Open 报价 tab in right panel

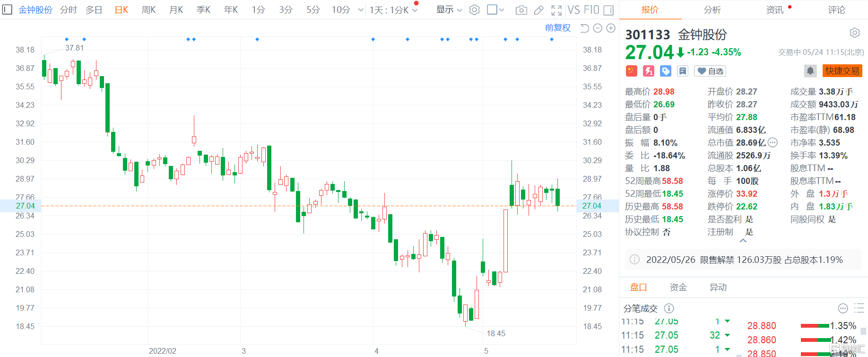[x=650, y=10]
